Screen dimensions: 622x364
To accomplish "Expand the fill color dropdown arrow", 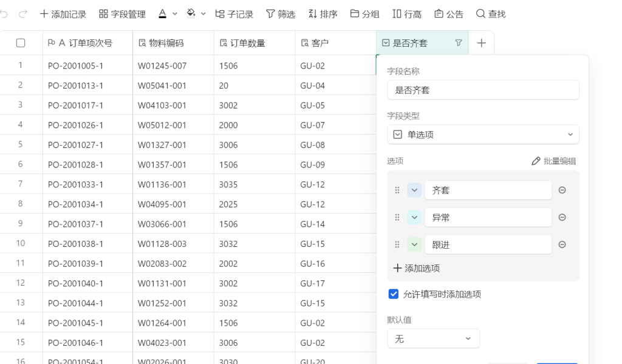I will point(203,14).
